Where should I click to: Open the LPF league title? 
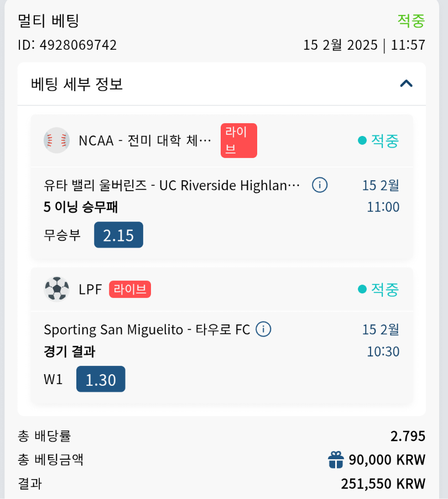91,289
